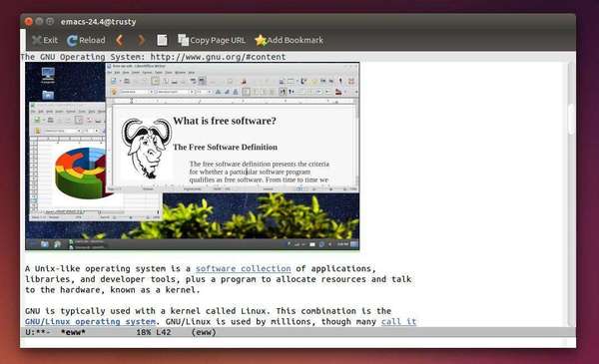Click the Exit toolbar button
The width and height of the screenshot is (599, 364).
click(45, 40)
